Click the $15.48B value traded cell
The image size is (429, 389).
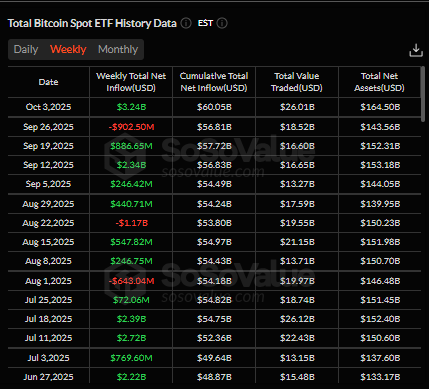[297, 377]
